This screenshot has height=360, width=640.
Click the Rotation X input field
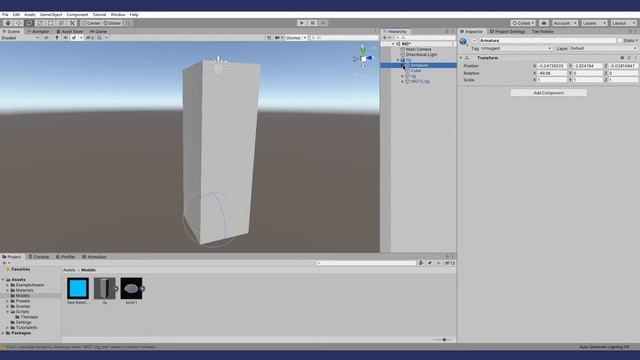tap(552, 73)
